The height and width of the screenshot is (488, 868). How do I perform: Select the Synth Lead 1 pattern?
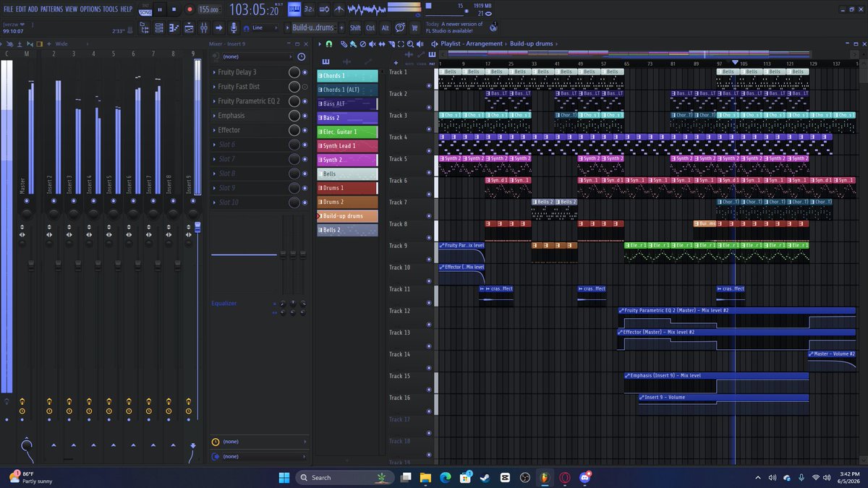[x=347, y=146]
